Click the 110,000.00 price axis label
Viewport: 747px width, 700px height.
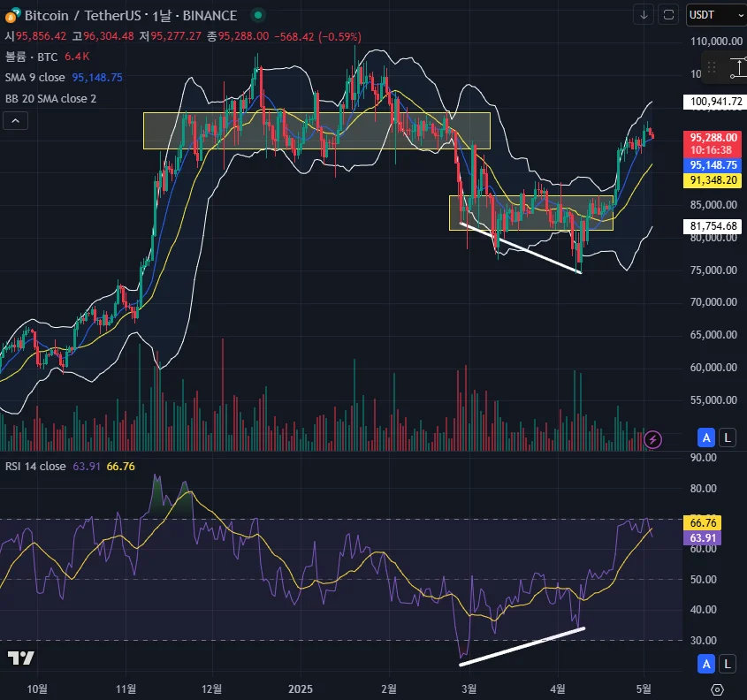click(x=716, y=42)
